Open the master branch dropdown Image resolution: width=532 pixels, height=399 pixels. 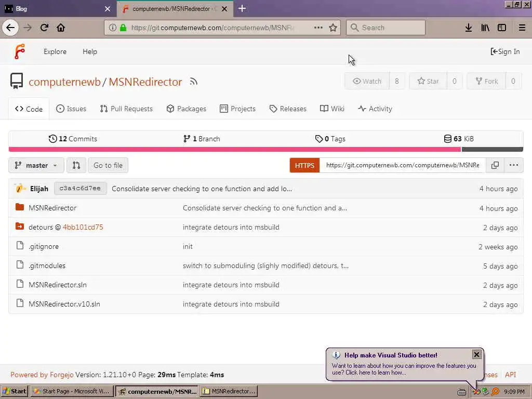pos(36,165)
